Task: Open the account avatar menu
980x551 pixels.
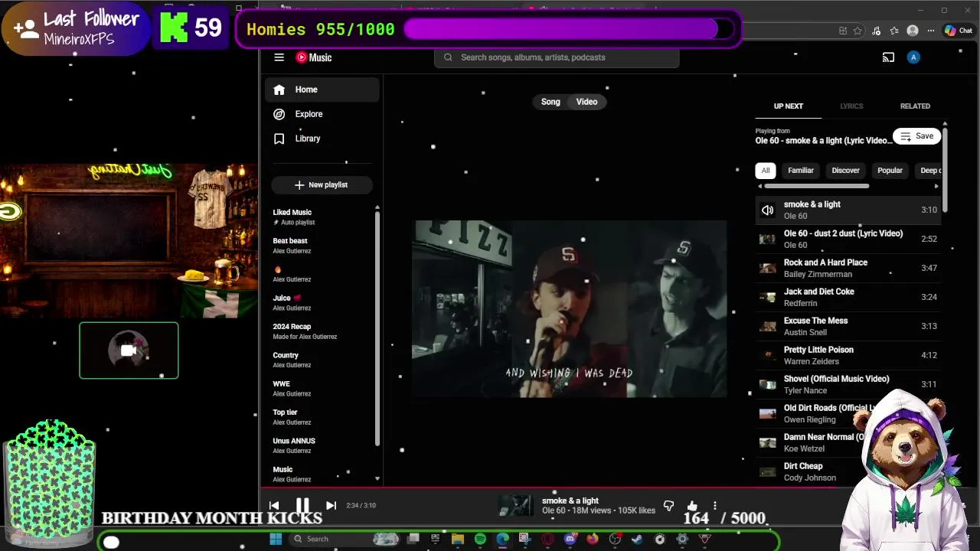Action: click(913, 57)
